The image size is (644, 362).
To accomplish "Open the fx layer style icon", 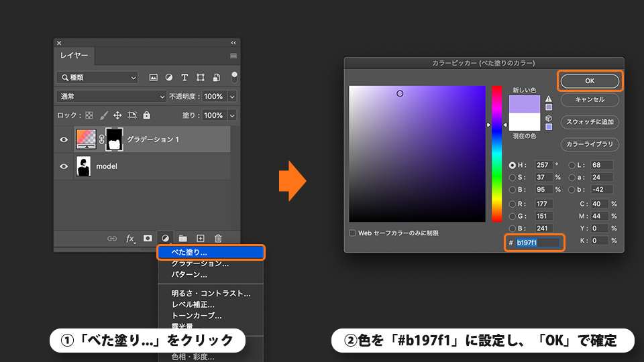I will click(130, 239).
